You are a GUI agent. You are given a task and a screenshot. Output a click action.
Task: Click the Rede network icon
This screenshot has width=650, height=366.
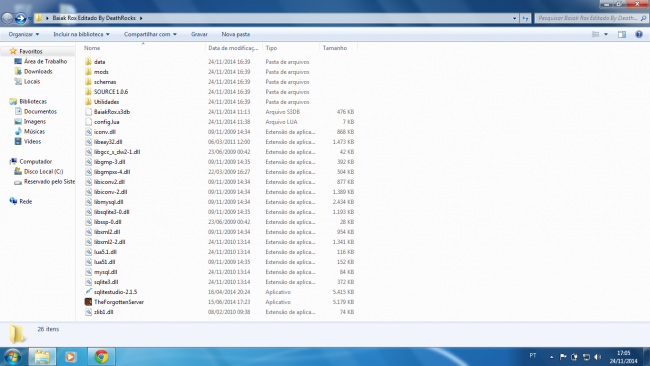[13, 201]
